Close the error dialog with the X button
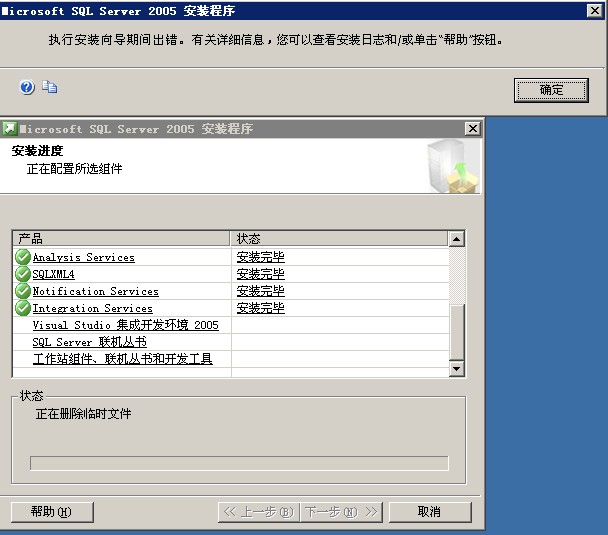Screen dimensions: 608x535 click(x=594, y=10)
